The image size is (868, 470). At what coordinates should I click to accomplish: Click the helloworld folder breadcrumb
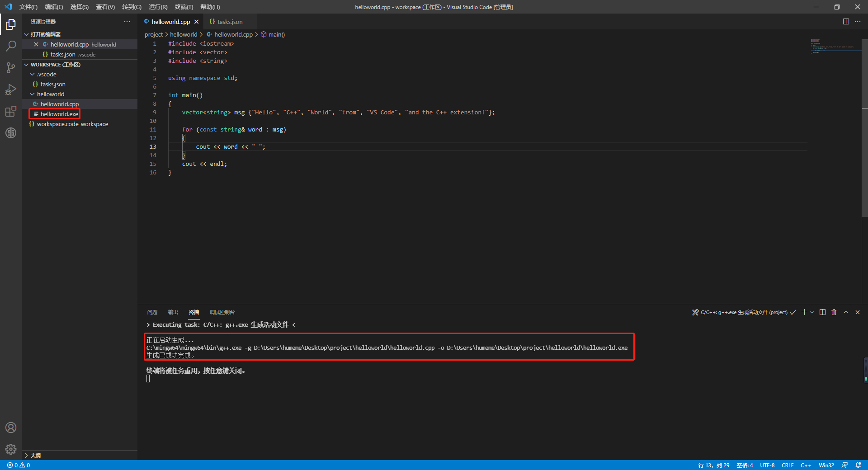click(x=184, y=34)
